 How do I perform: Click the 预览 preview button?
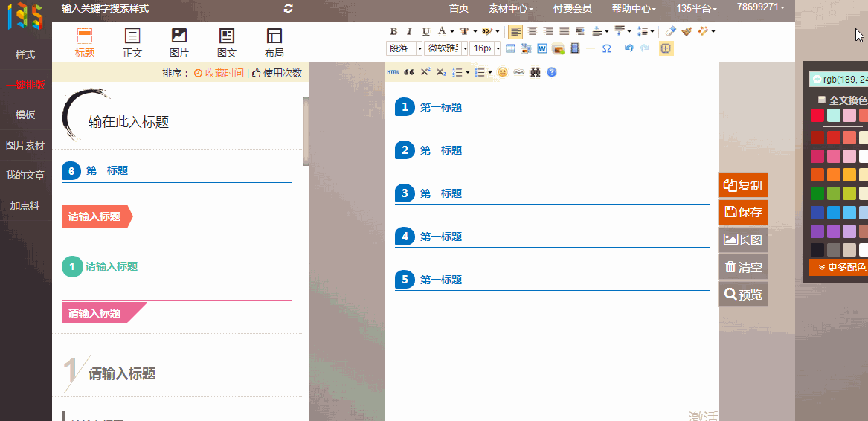tap(744, 294)
